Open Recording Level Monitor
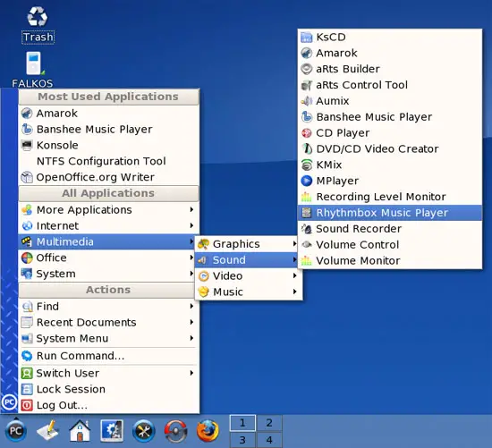The width and height of the screenshot is (492, 448). 390,197
